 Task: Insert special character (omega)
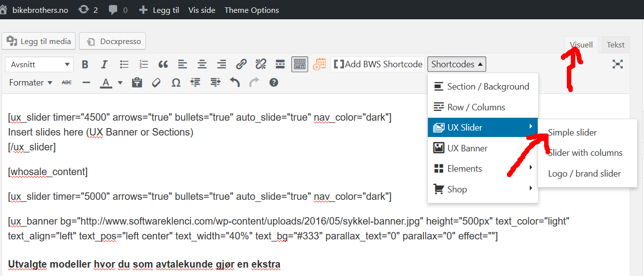176,83
